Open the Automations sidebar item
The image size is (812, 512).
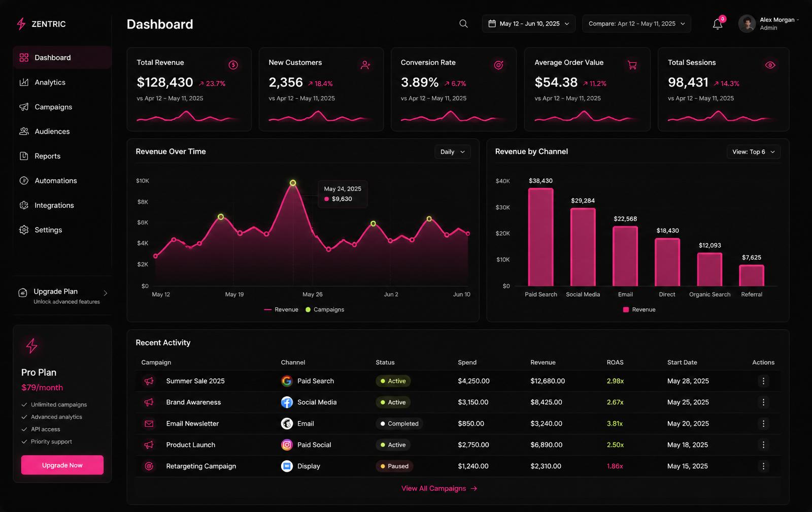[x=62, y=181]
